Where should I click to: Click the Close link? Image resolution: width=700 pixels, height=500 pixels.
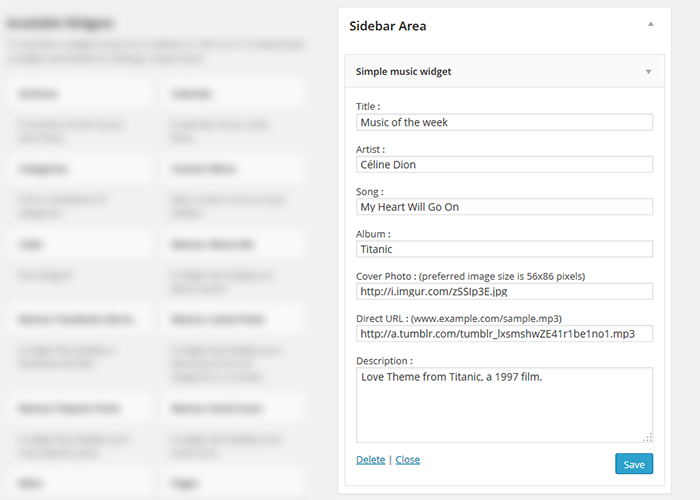[407, 460]
